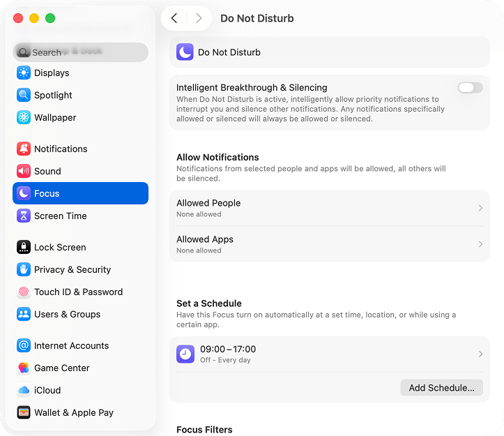Click the search magnifier icon

[23, 52]
